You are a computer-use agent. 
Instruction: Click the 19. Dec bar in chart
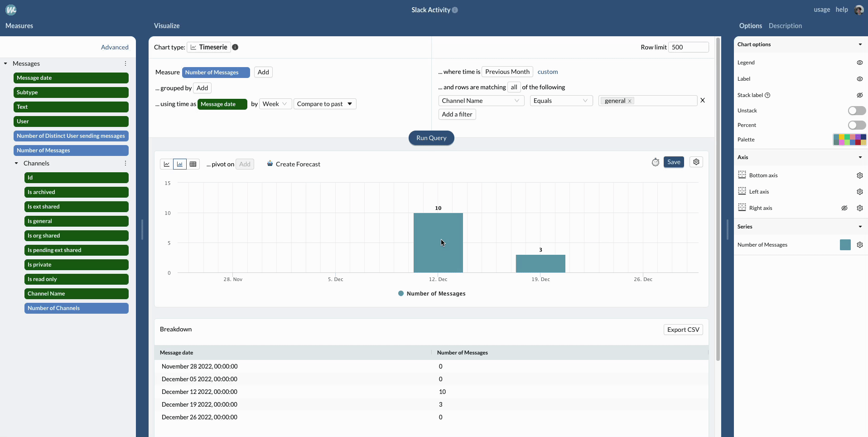coord(540,263)
